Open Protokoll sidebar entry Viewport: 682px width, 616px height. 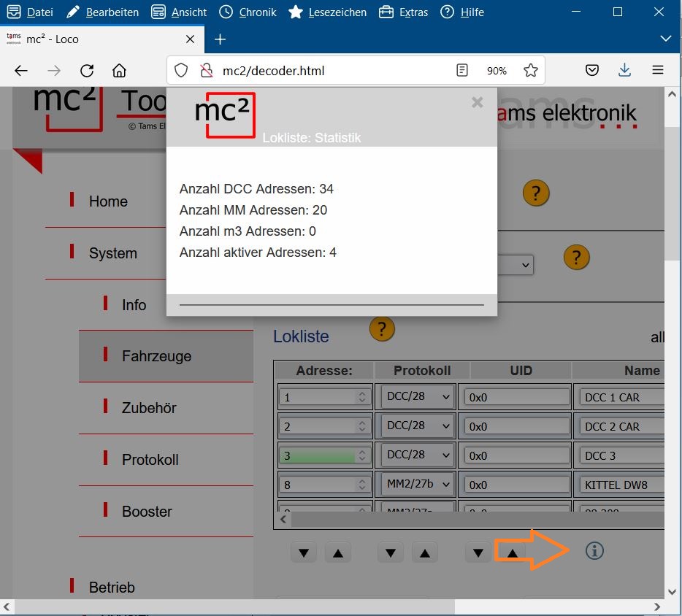click(150, 460)
